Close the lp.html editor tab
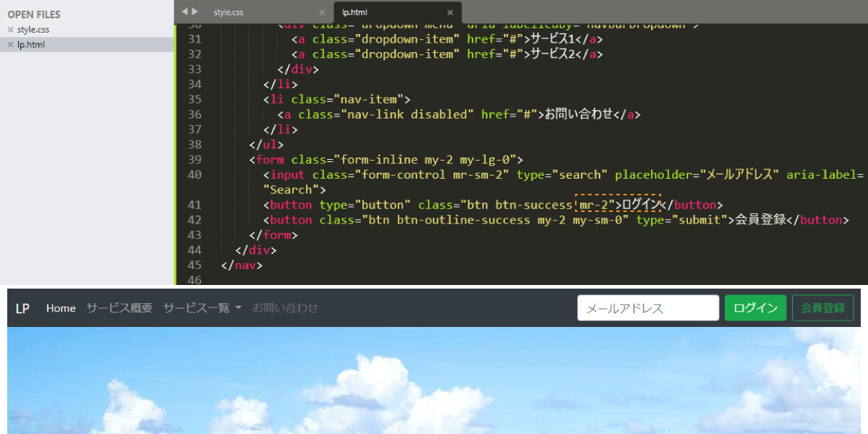Viewport: 868px width, 434px height. pyautogui.click(x=450, y=12)
